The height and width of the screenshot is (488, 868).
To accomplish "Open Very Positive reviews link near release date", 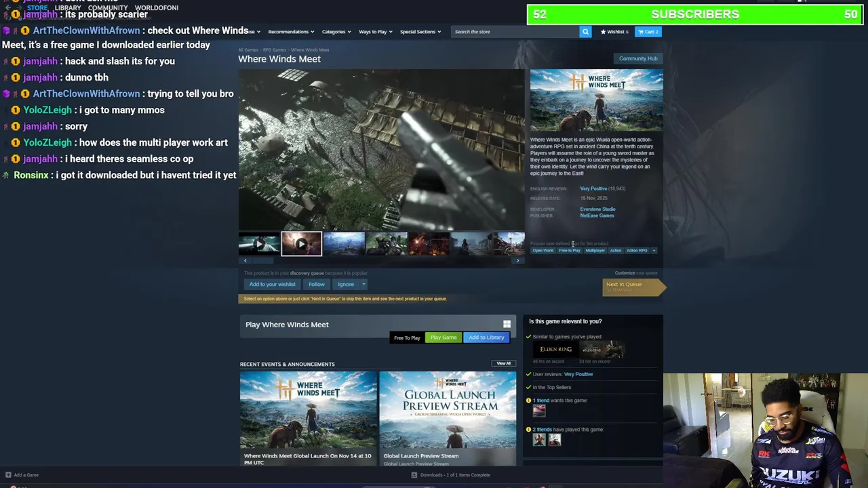I will 593,188.
